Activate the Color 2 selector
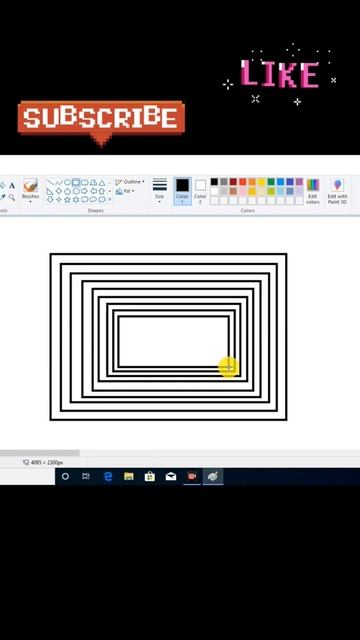The height and width of the screenshot is (640, 360). [x=200, y=191]
